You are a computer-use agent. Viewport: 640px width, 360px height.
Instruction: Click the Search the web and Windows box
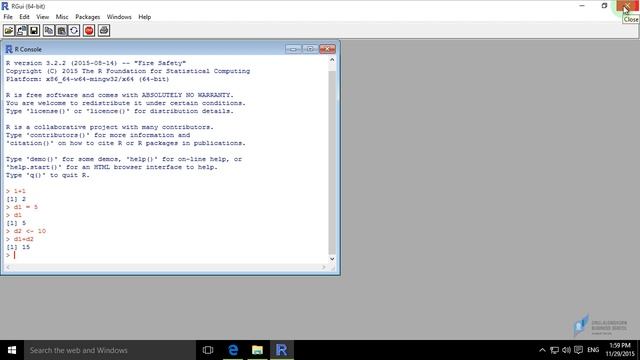[110, 350]
